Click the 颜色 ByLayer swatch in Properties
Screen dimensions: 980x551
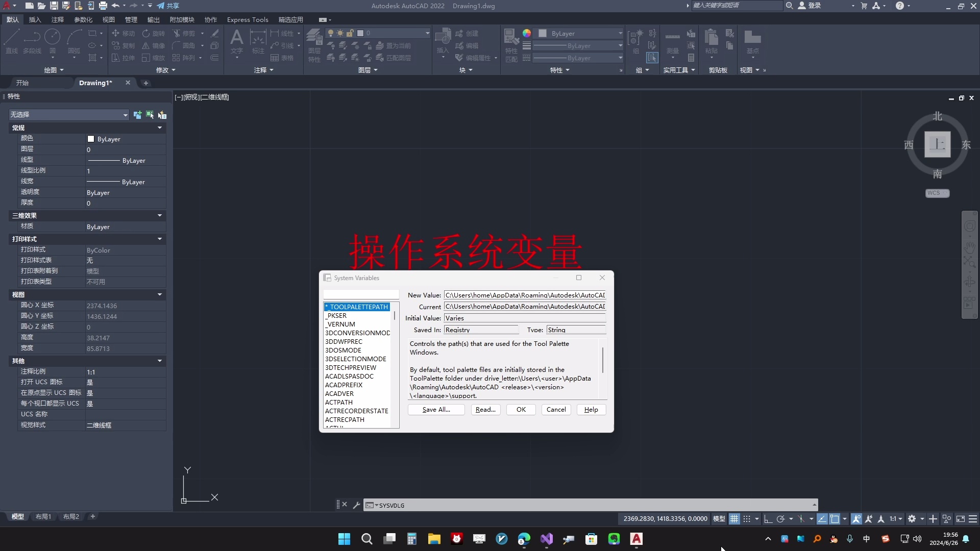point(91,139)
